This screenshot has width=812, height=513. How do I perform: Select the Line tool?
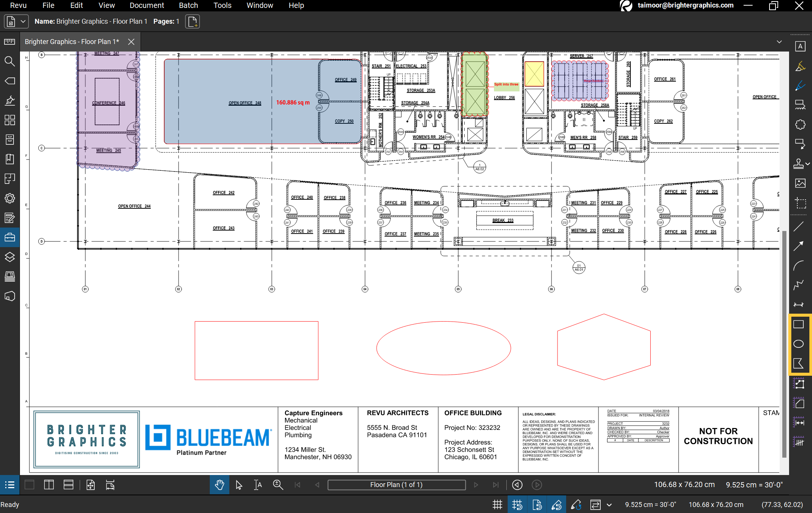click(x=798, y=226)
